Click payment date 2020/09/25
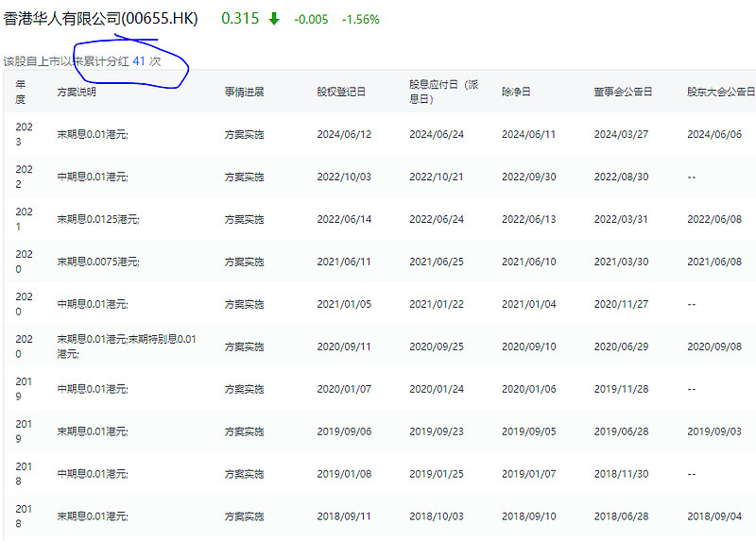 (437, 347)
